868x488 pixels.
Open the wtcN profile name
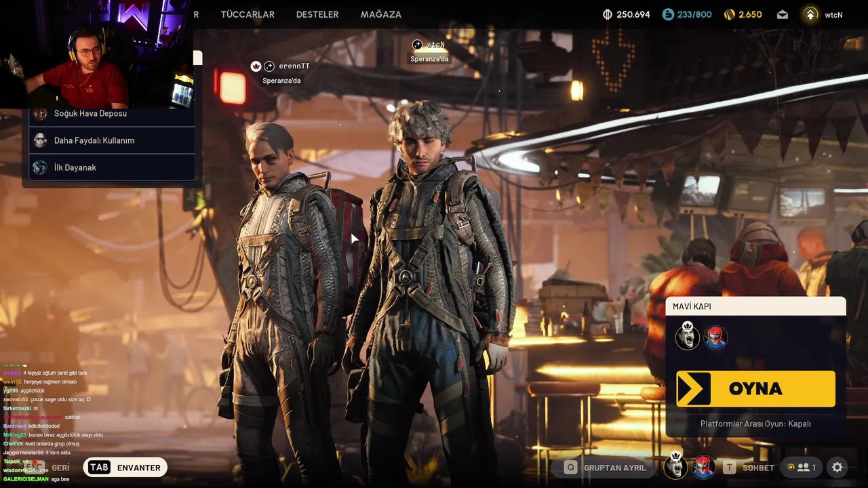[834, 15]
